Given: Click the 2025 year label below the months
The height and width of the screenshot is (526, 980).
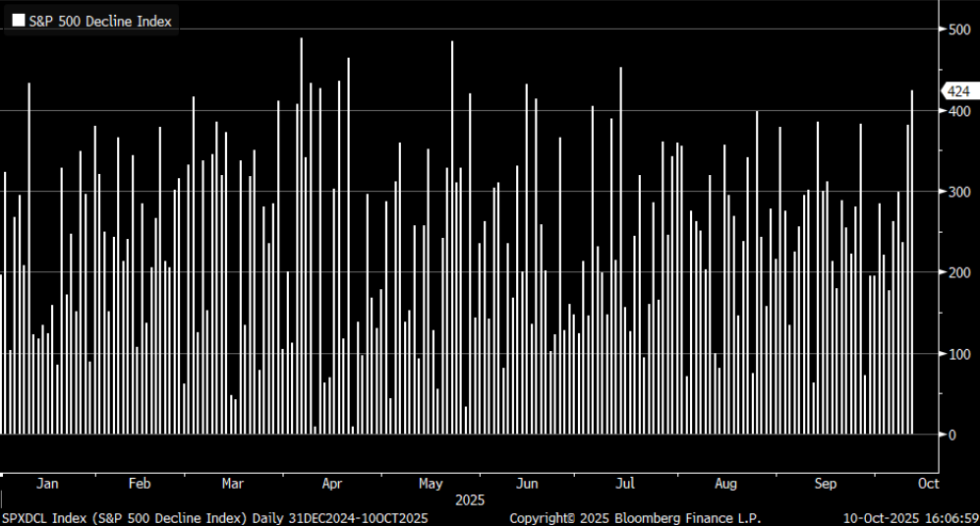Looking at the screenshot, I should 470,499.
